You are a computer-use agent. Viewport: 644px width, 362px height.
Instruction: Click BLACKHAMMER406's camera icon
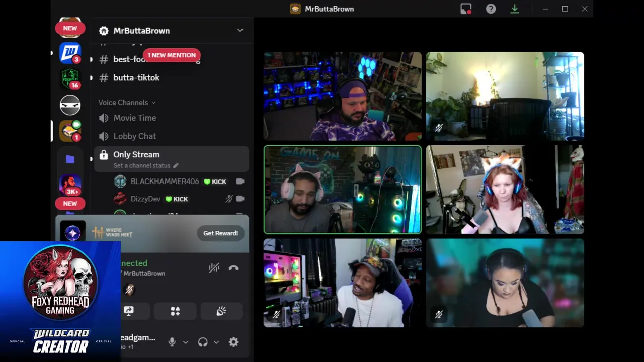click(x=240, y=182)
